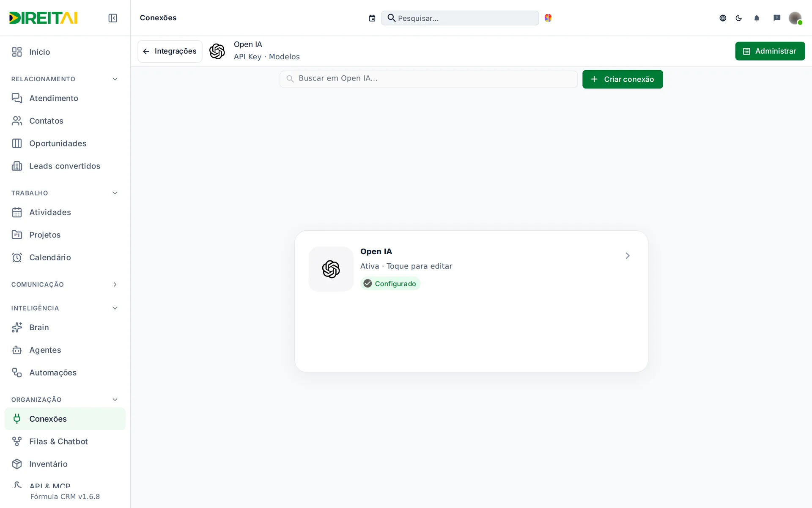812x508 pixels.
Task: Open notifications bell
Action: point(757,18)
